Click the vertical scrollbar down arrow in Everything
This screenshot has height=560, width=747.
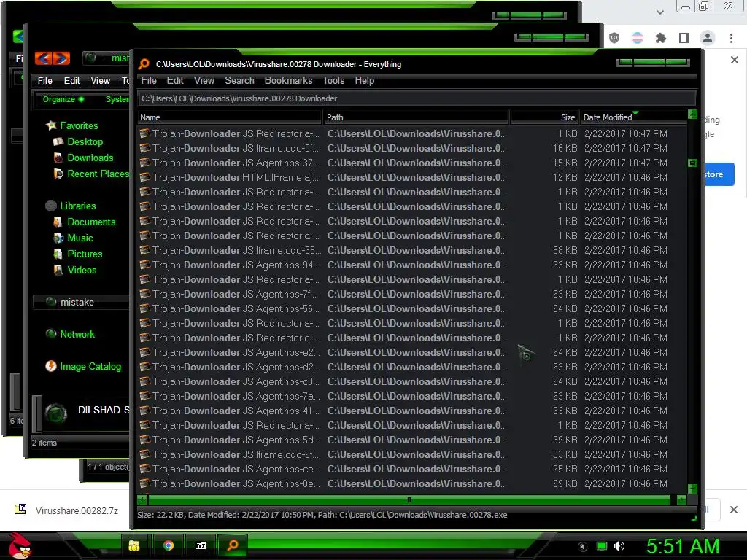click(693, 489)
